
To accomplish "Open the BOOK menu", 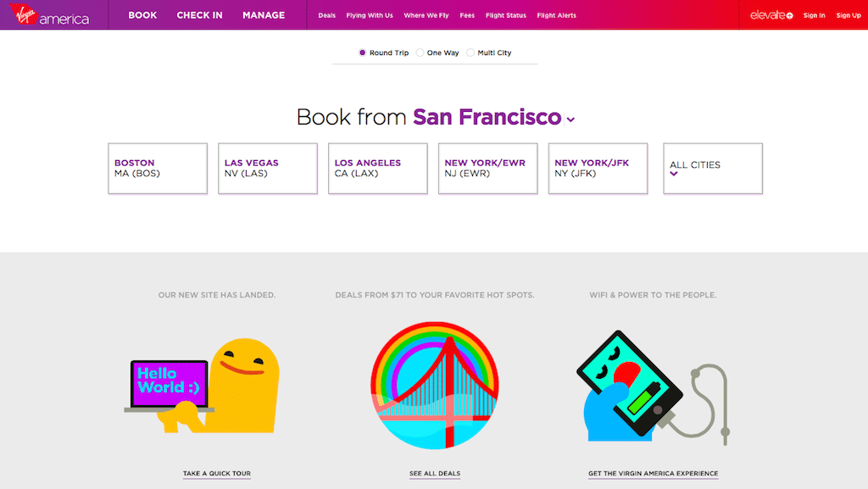I will [x=142, y=15].
